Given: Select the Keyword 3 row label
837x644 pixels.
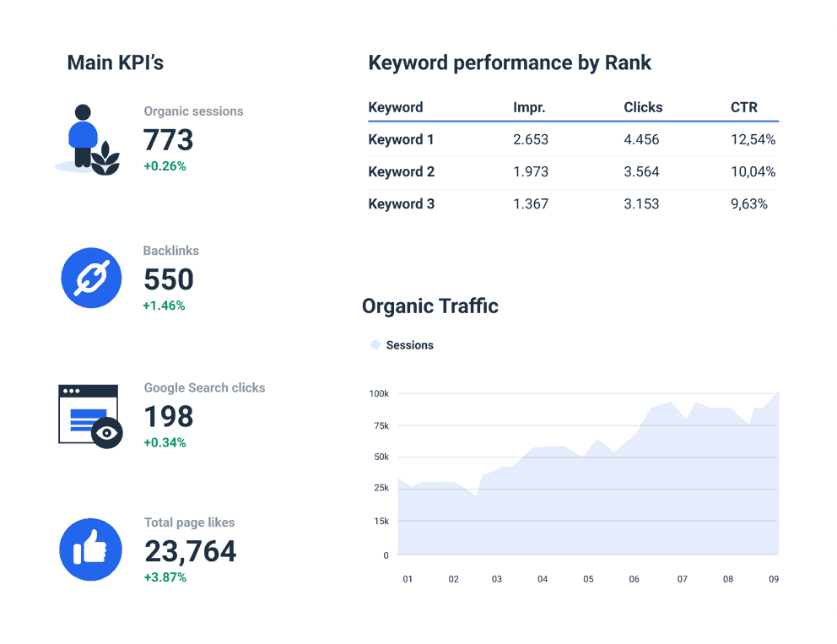Looking at the screenshot, I should tap(402, 203).
